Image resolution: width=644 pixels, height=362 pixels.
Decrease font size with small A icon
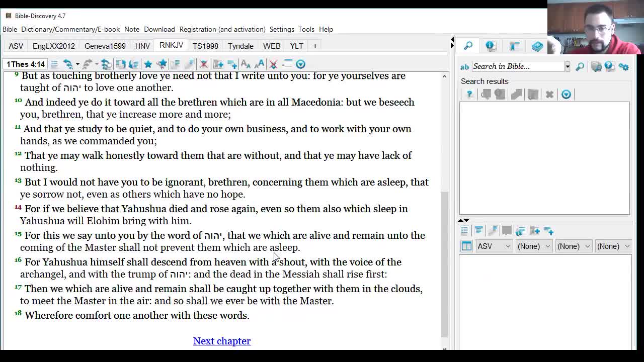coord(246,64)
